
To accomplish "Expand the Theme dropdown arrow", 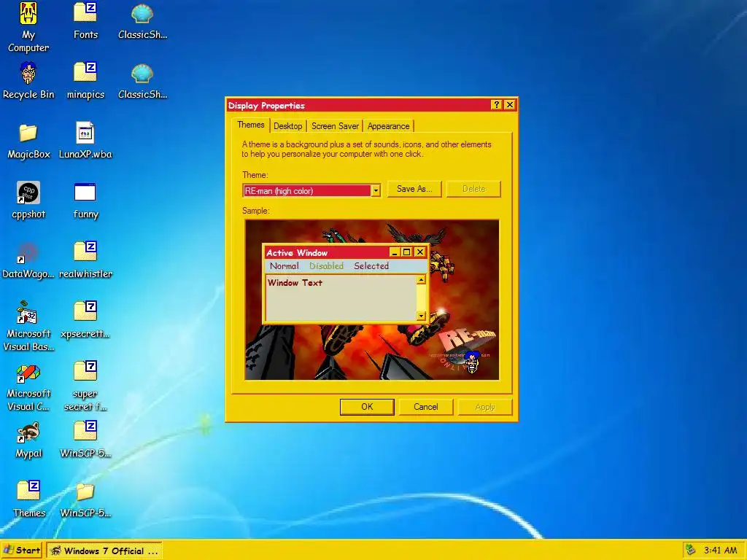I will click(x=376, y=191).
